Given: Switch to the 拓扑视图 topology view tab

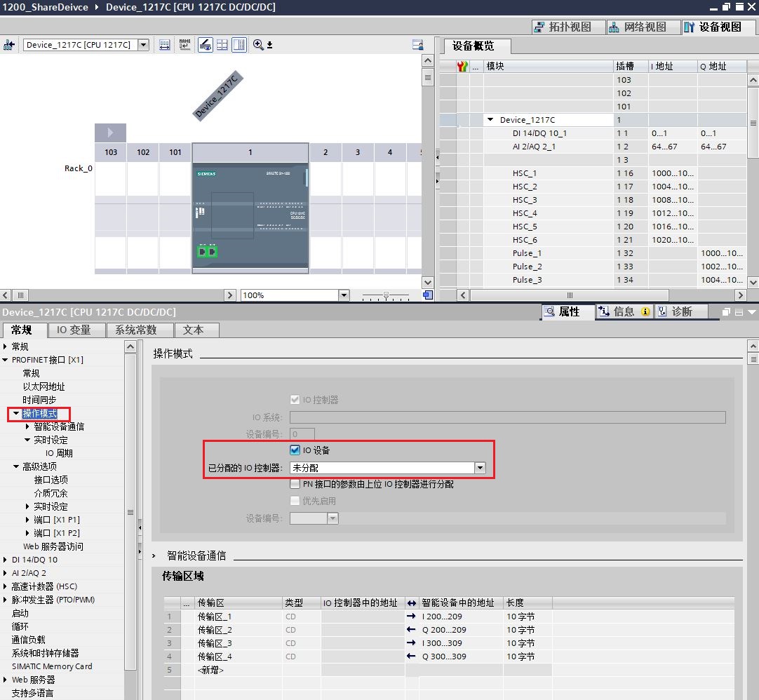Looking at the screenshot, I should [x=567, y=27].
